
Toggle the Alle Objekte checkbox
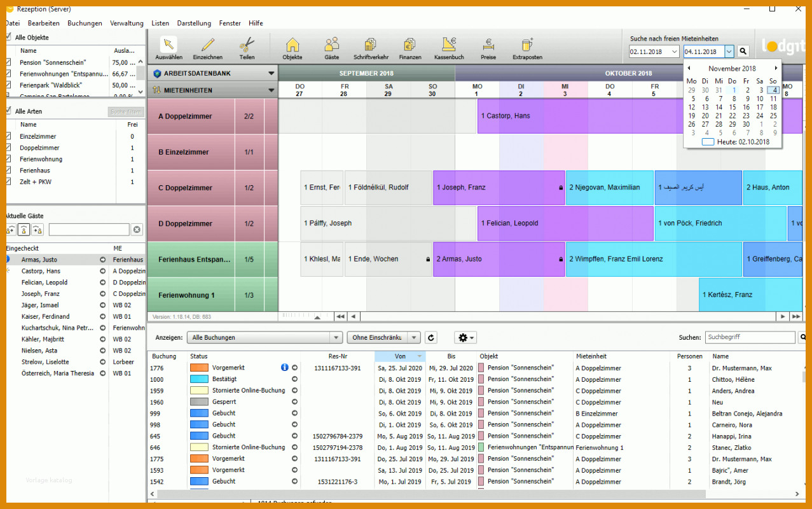coord(8,37)
